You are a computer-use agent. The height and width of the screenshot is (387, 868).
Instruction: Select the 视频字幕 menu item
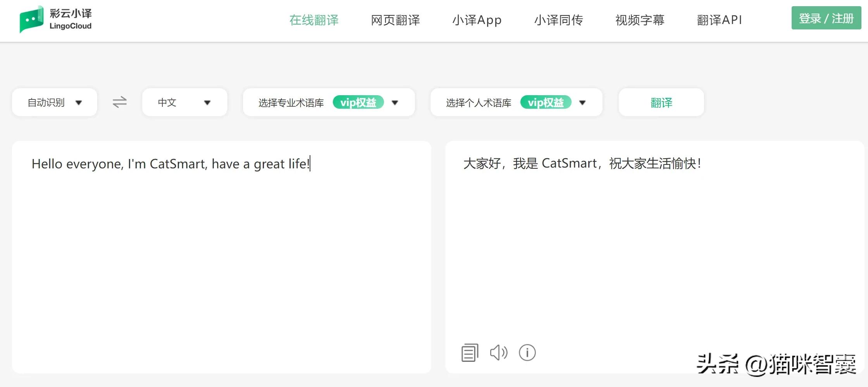(640, 20)
